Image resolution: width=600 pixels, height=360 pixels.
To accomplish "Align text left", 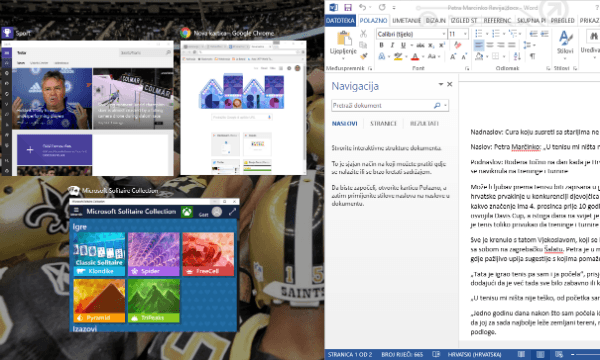I will click(x=478, y=45).
